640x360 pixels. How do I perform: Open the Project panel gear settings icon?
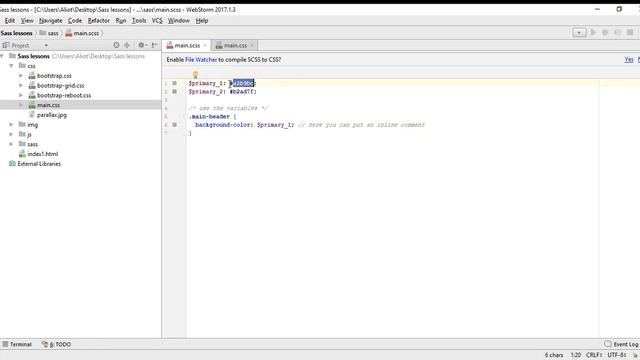click(141, 45)
